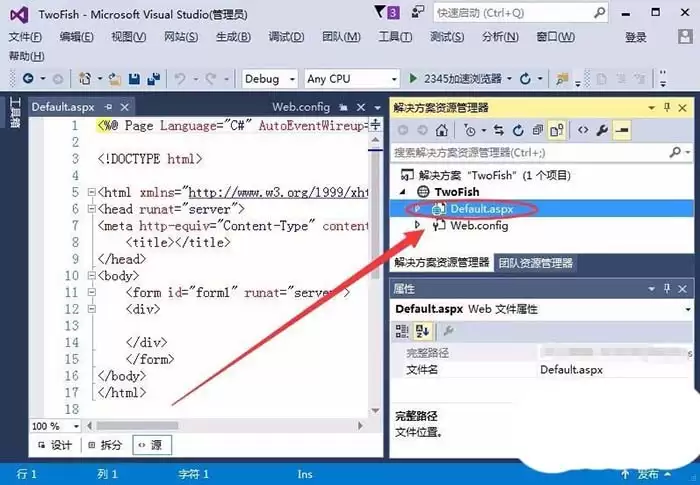Switch to the 团队资源管理器 tab

coord(535,263)
